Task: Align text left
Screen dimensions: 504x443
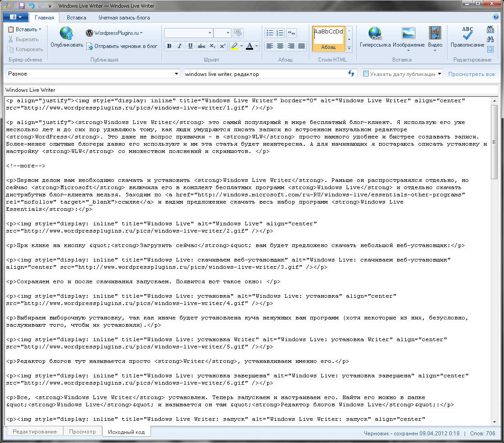Action: [x=270, y=46]
